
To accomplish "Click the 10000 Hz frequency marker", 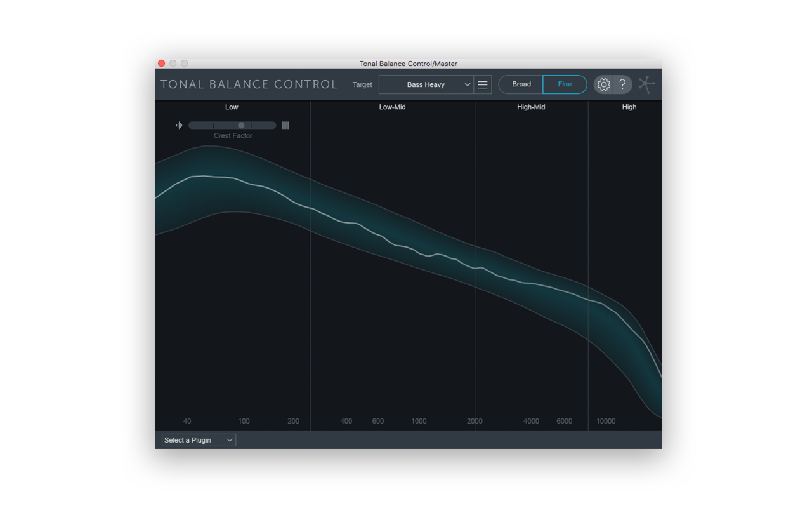I will coord(606,421).
